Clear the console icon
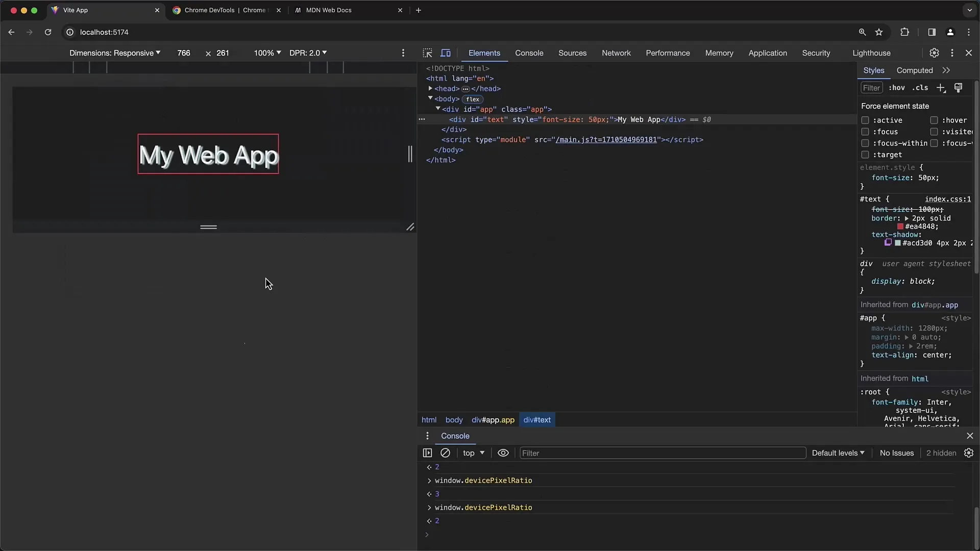Screen dimensions: 980x551 click(x=445, y=453)
